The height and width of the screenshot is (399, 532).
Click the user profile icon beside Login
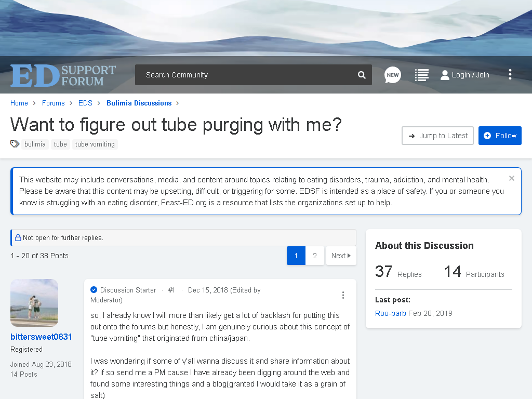pyautogui.click(x=445, y=75)
